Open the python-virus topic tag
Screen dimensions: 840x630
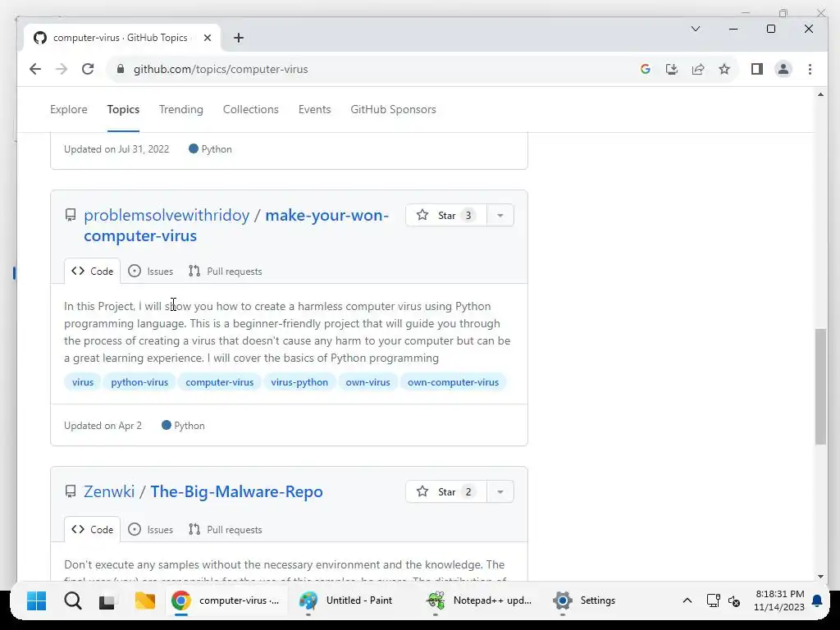click(139, 382)
